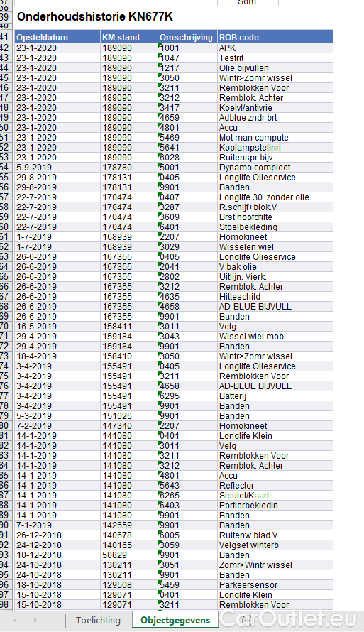Select the Koplampstelinri cell
Screen dimensions: 364x632
(275, 148)
